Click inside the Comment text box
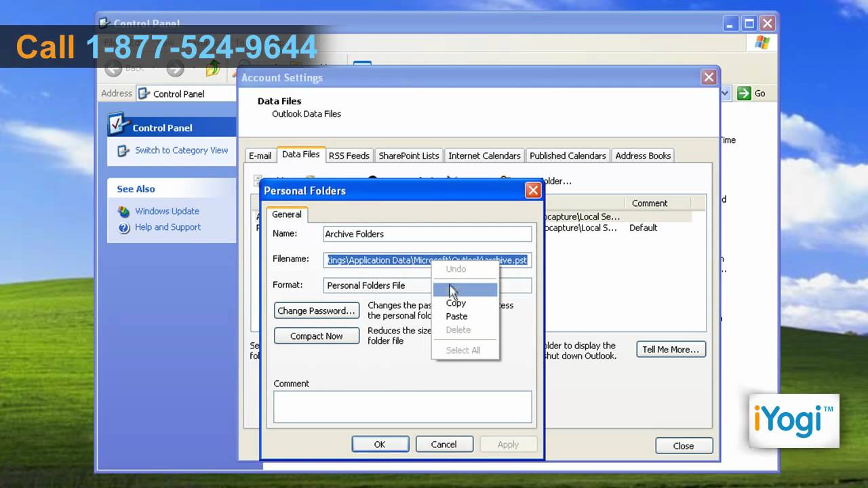868x488 pixels. tap(403, 407)
